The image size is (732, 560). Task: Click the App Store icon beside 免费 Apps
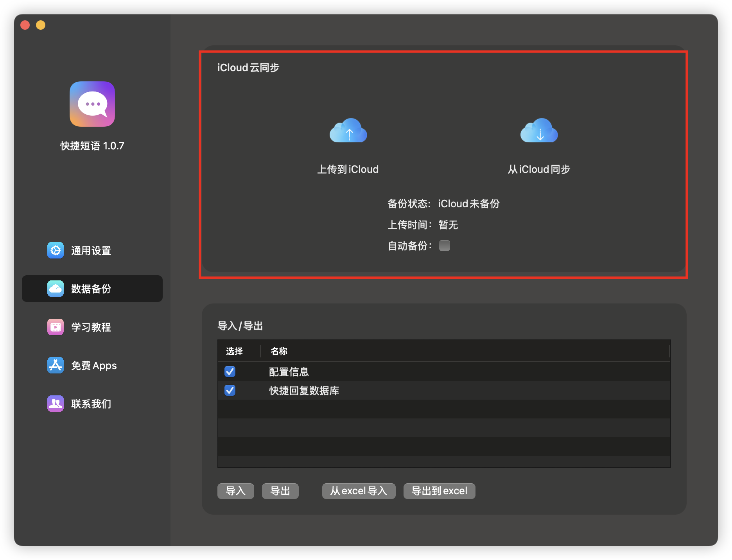point(56,365)
